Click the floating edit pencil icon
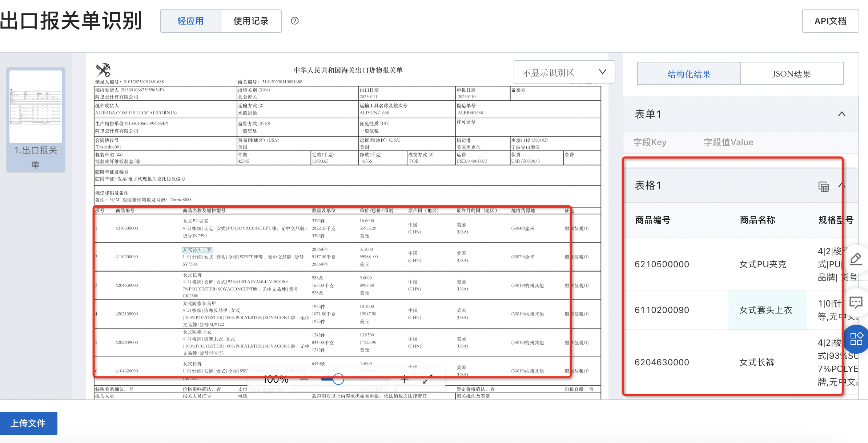Screen dimensions: 868x443 click(x=856, y=259)
